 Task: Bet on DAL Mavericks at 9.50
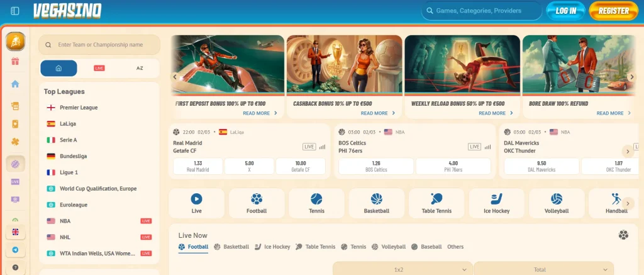coord(541,167)
